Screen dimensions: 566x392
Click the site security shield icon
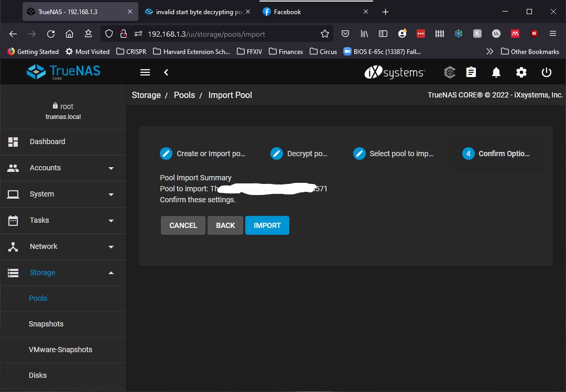(108, 34)
